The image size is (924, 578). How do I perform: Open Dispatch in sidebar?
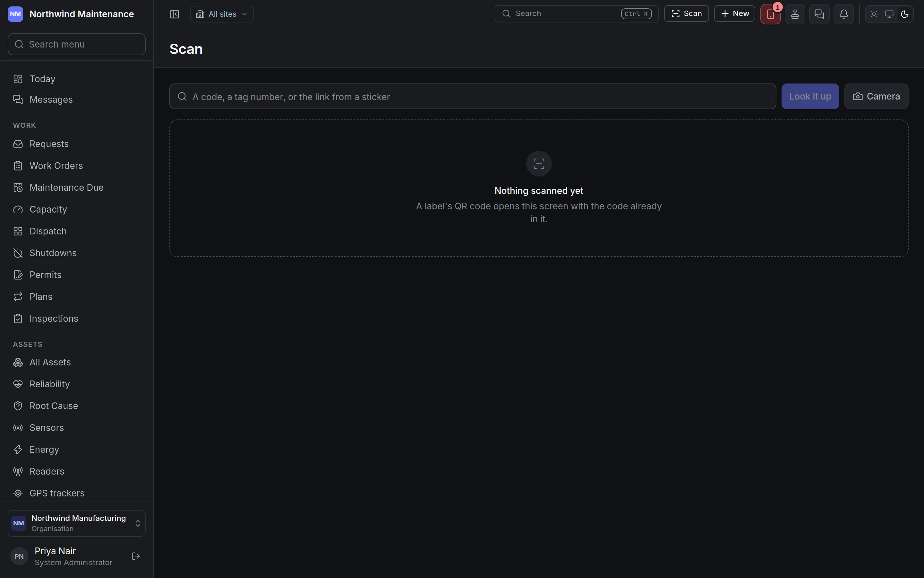coord(77,231)
